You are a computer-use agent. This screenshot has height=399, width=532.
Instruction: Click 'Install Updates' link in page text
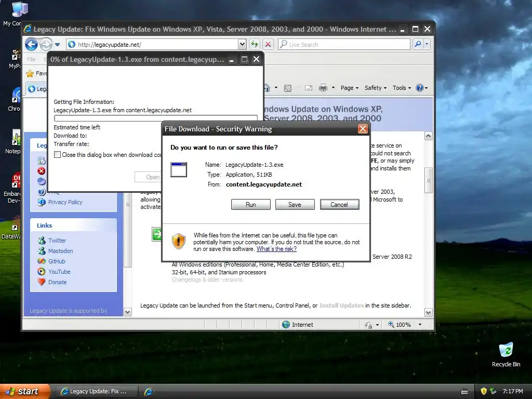click(x=342, y=305)
